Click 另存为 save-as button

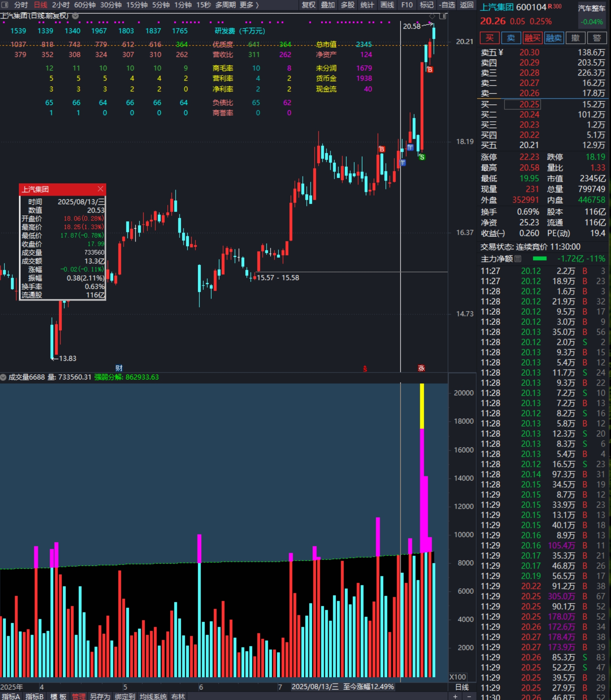[100, 697]
